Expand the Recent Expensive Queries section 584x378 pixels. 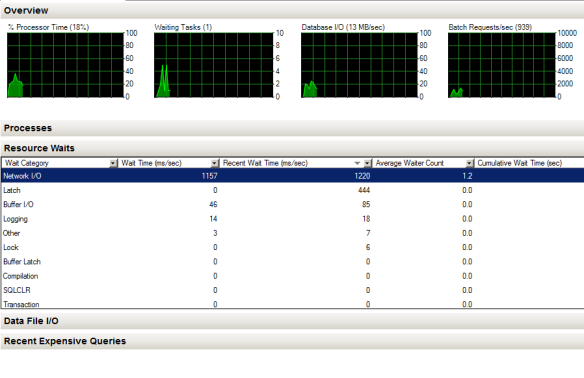(x=292, y=341)
